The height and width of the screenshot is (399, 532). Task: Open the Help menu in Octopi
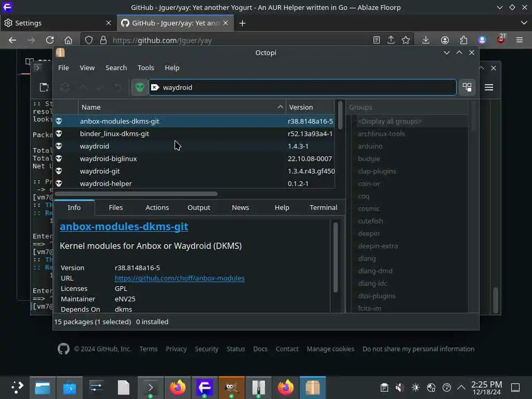[172, 68]
